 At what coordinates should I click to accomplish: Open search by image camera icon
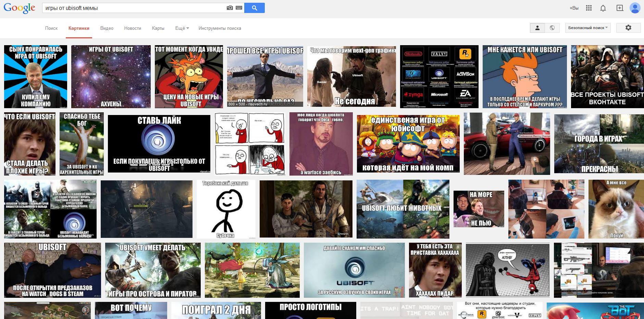(230, 8)
